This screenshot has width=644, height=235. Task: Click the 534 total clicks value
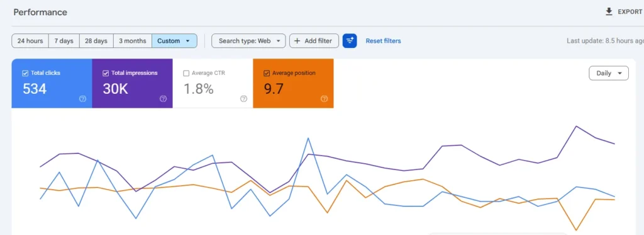[35, 88]
